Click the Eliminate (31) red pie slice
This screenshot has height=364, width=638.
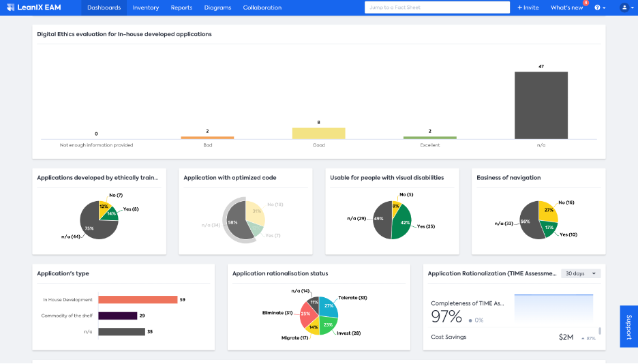[308, 315]
